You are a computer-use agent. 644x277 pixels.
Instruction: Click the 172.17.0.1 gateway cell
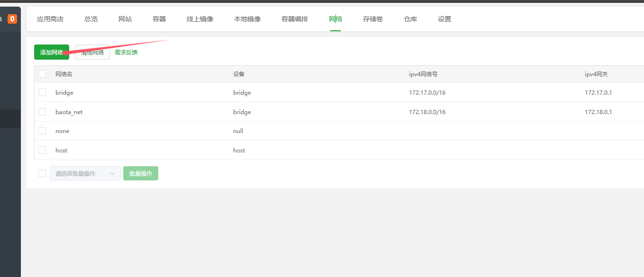(599, 93)
